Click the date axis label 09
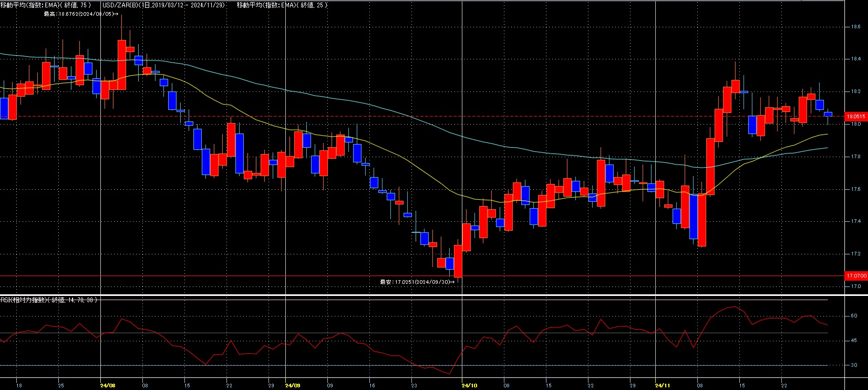The width and height of the screenshot is (868, 390). pos(330,385)
